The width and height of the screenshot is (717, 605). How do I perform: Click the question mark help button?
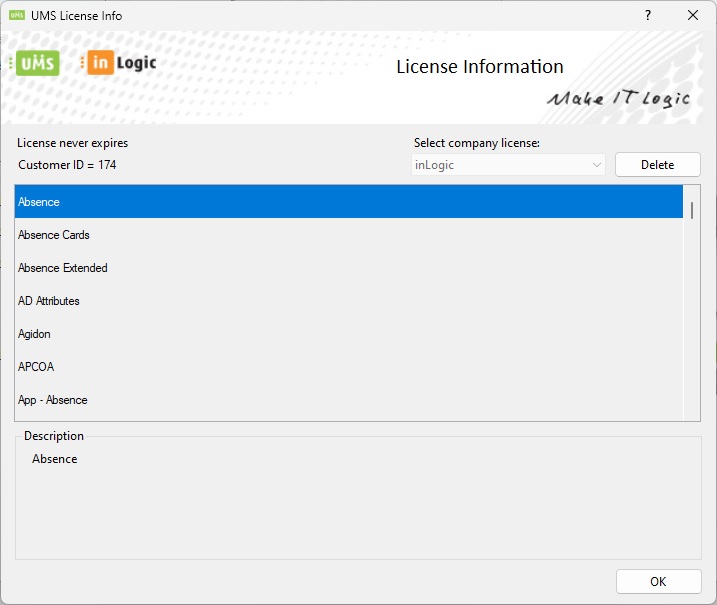coord(648,15)
